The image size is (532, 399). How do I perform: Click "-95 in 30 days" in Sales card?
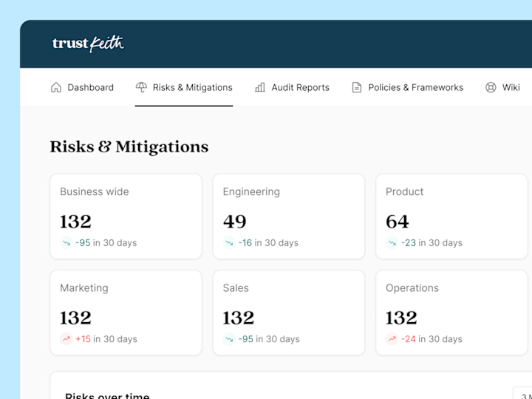pos(269,339)
